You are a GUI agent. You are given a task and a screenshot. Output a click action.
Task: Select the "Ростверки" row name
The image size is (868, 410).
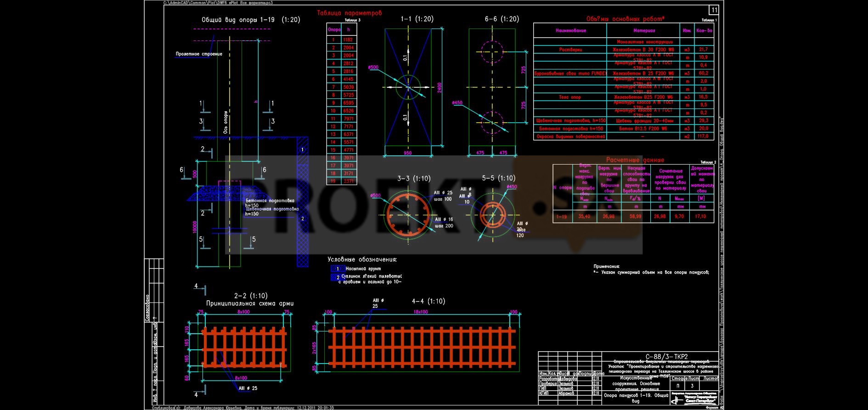click(570, 50)
